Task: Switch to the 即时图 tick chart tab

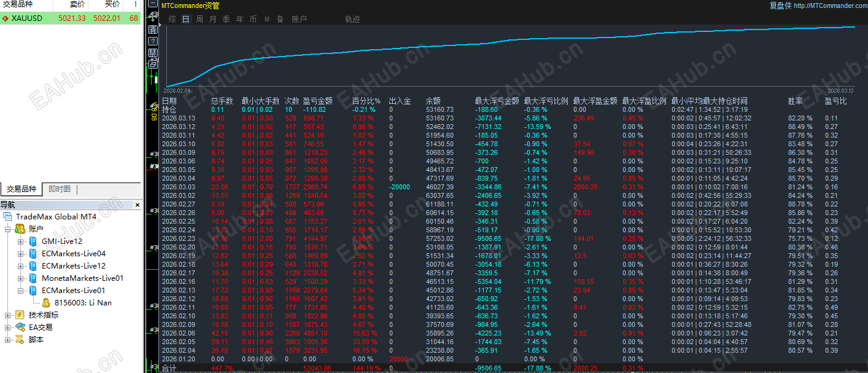Action: pos(60,189)
